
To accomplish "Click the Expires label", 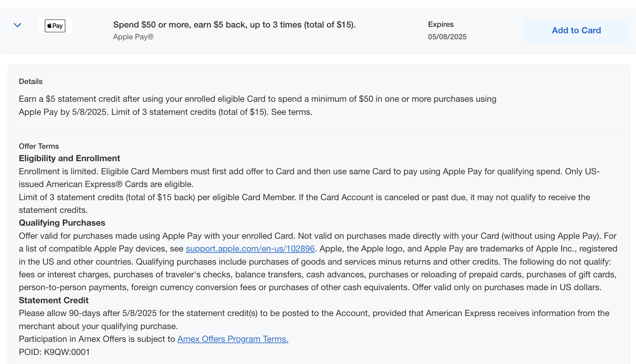I will click(x=441, y=25).
